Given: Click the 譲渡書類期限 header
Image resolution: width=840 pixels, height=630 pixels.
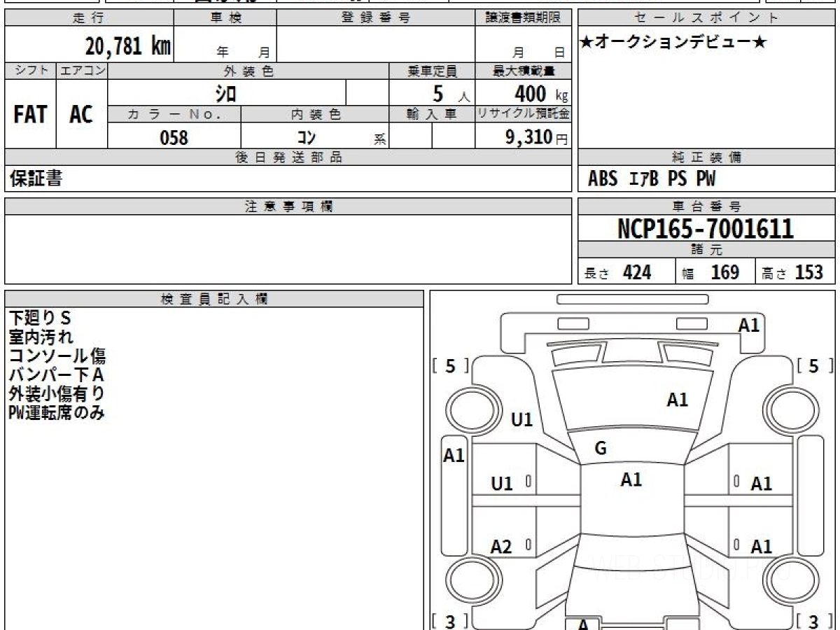Looking at the screenshot, I should point(523,18).
